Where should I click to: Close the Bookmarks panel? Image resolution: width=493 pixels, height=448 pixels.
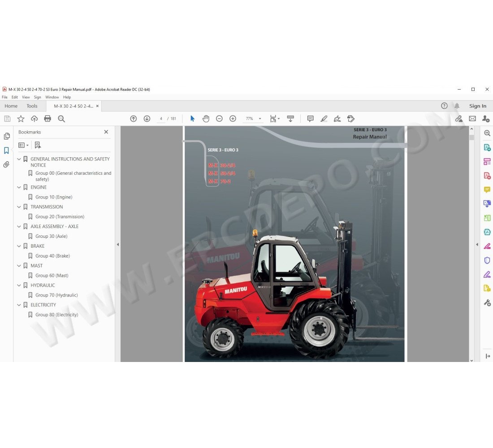click(x=106, y=132)
